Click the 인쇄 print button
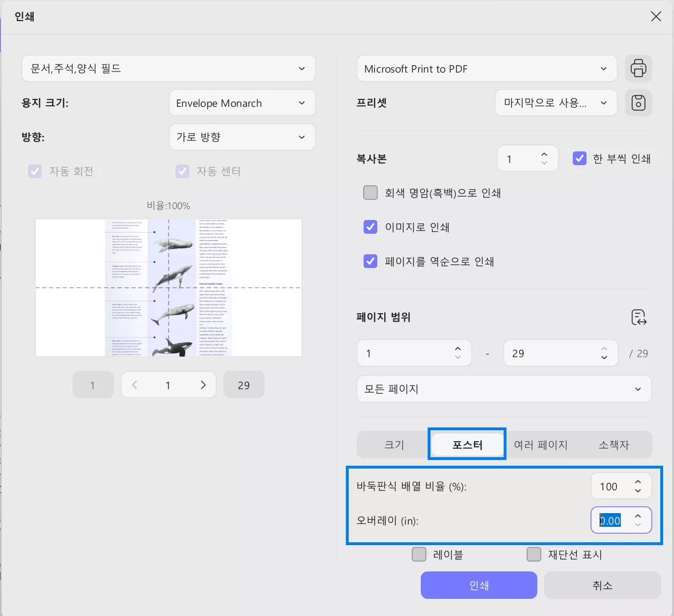 [478, 585]
